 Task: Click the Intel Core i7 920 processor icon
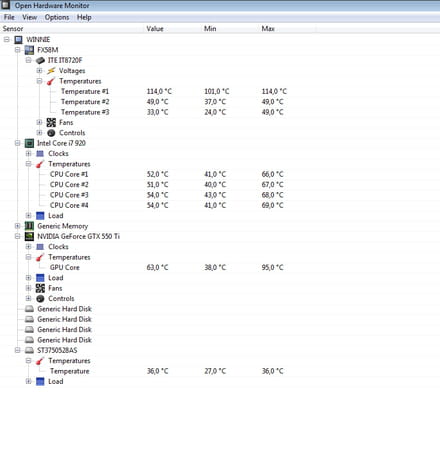[29, 143]
